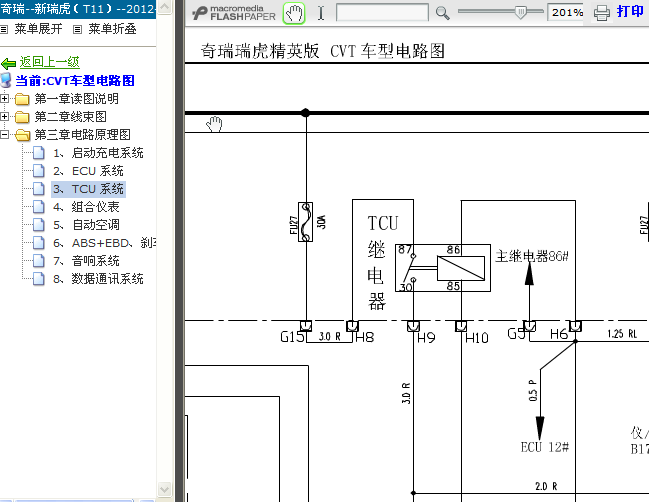Expand the 第二章线束图 tree node
The height and width of the screenshot is (502, 649).
tap(4, 116)
